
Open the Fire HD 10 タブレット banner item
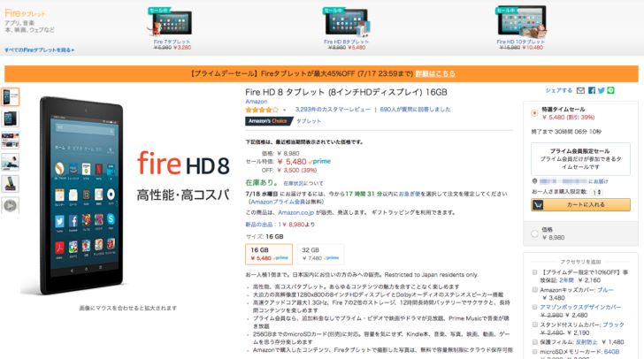click(521, 28)
